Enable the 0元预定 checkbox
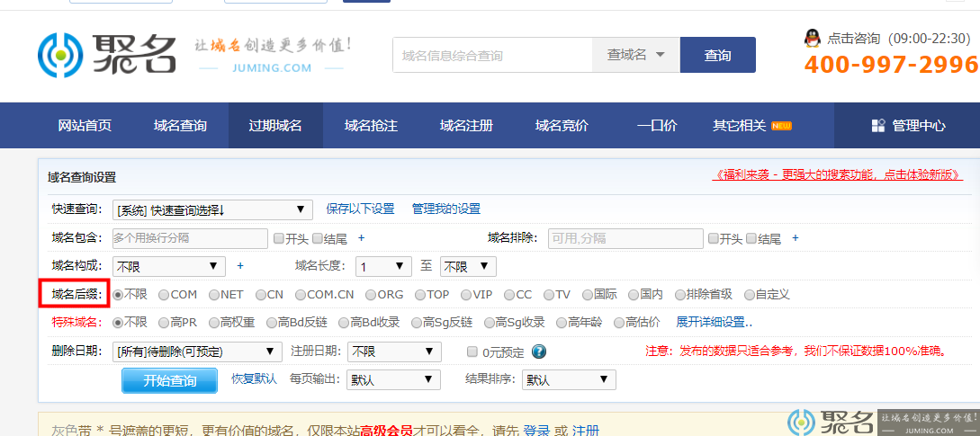This screenshot has height=436, width=980. pos(472,351)
